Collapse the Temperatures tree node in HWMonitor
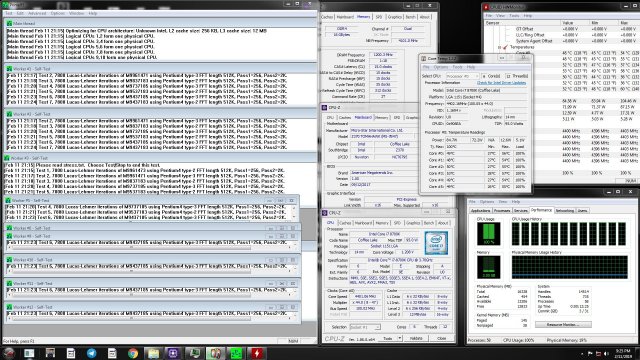The width and height of the screenshot is (640, 360). (500, 47)
